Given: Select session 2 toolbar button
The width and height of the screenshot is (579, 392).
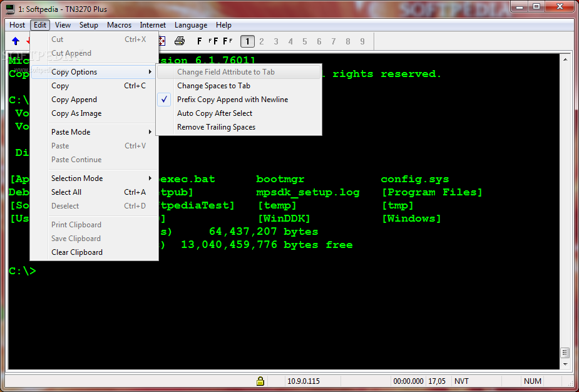Looking at the screenshot, I should pyautogui.click(x=262, y=41).
